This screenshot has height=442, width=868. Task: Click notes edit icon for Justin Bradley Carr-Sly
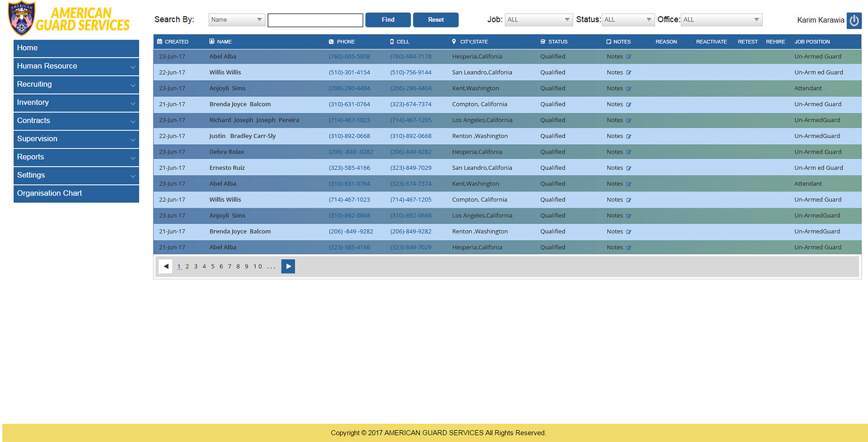[628, 136]
